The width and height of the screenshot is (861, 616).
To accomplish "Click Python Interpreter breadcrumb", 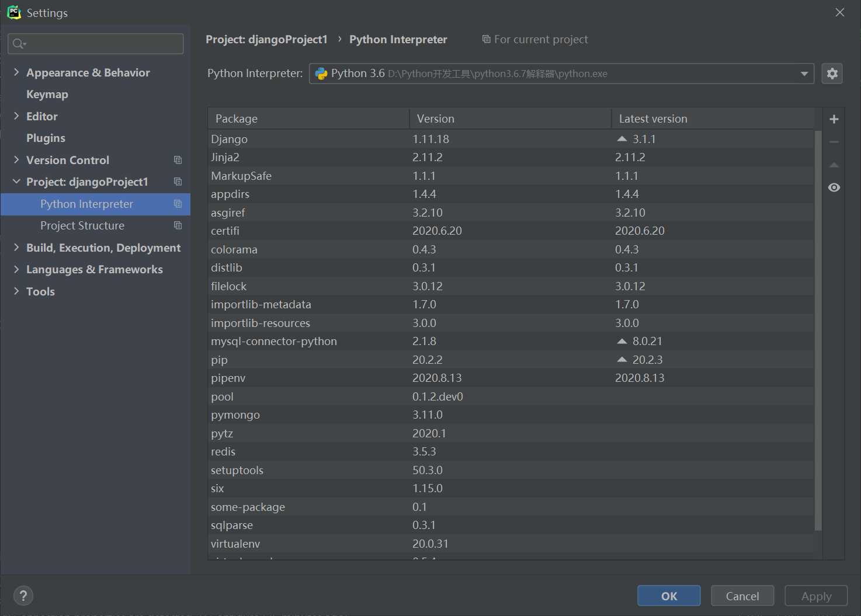I will tap(398, 39).
